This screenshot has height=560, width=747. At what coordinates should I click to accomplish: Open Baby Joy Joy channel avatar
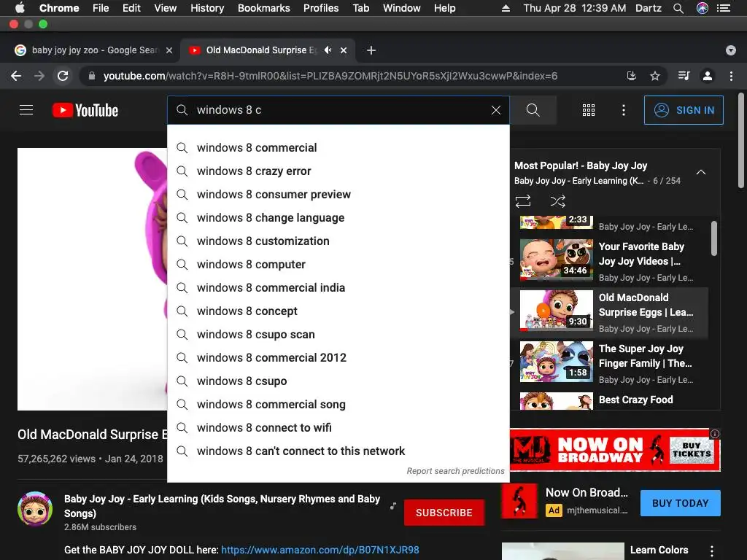coord(35,508)
